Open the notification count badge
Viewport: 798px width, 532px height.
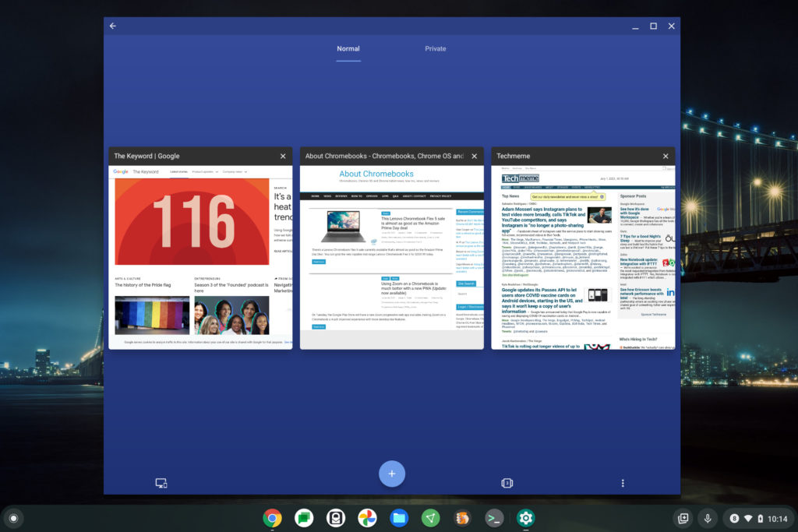tap(734, 518)
